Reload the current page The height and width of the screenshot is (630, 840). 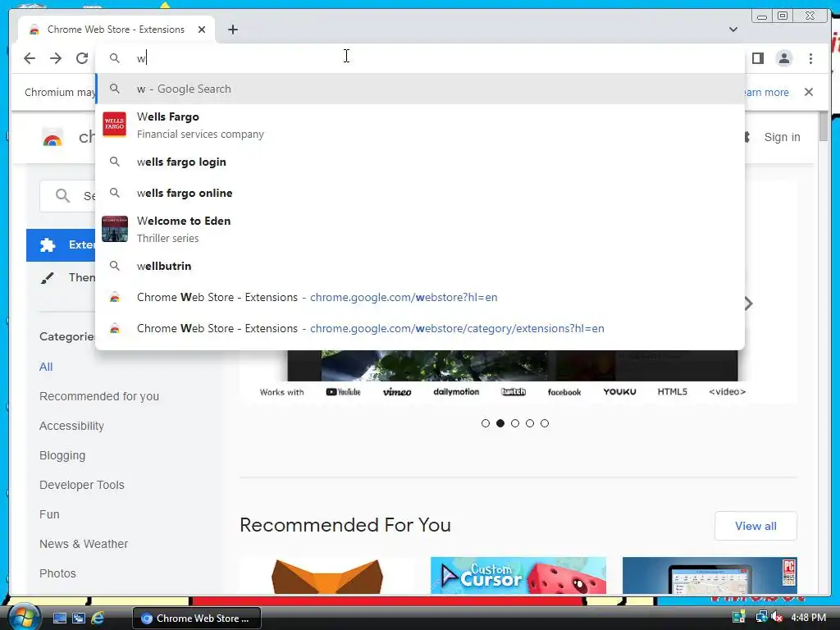tap(82, 58)
